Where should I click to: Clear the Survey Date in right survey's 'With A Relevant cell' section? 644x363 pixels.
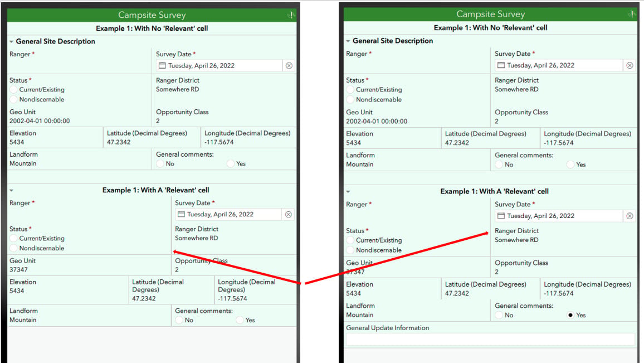click(630, 216)
